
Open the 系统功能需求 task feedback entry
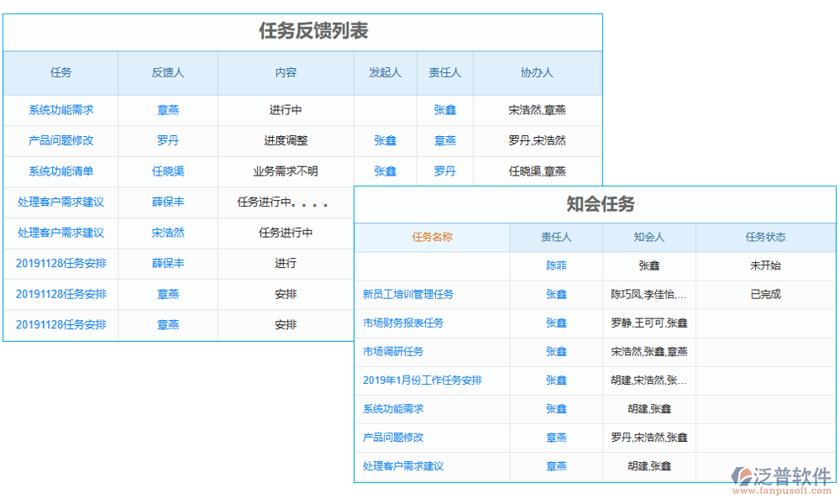tap(60, 110)
